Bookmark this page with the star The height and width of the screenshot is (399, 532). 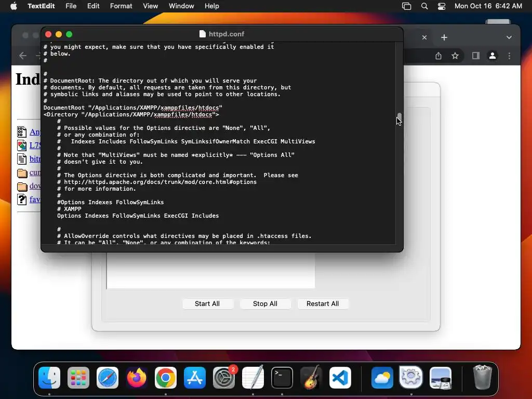455,56
